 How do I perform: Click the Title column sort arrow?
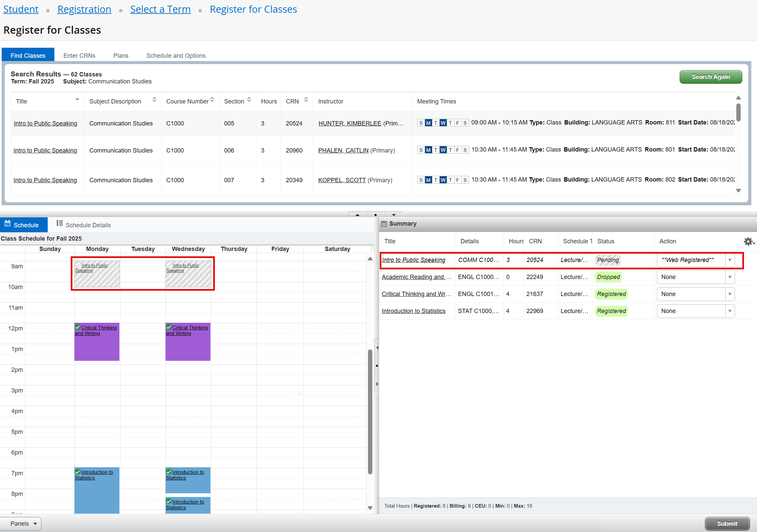[x=77, y=100]
